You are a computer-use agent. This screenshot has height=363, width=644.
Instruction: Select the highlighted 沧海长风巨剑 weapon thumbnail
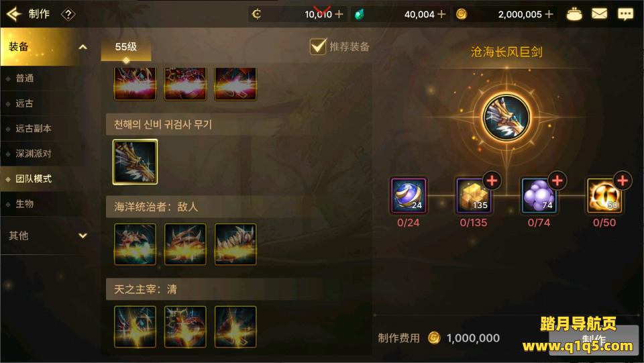135,162
